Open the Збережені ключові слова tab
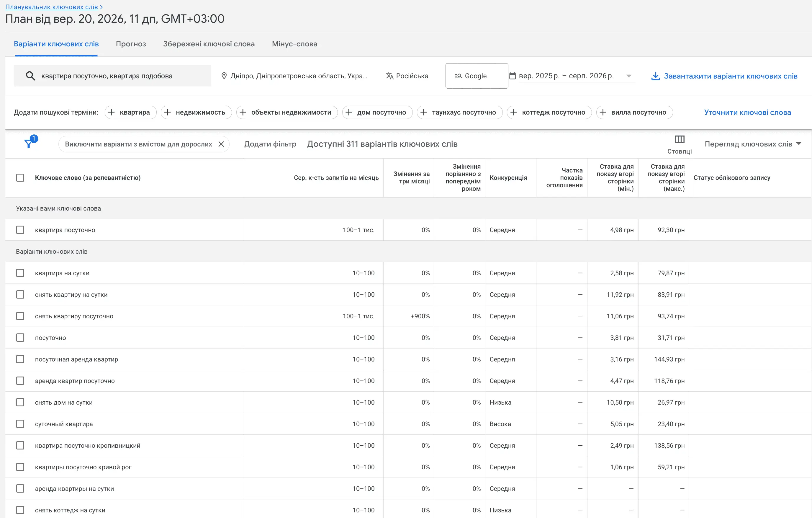 tap(209, 44)
